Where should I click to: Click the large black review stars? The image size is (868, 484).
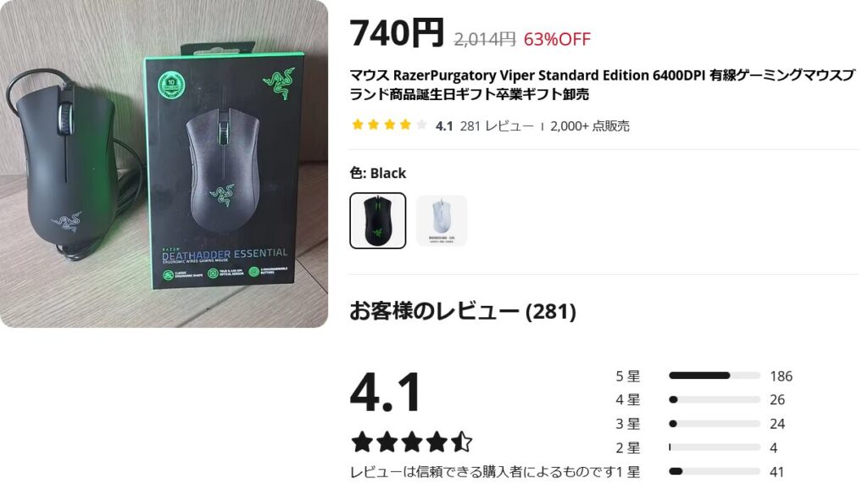412,442
